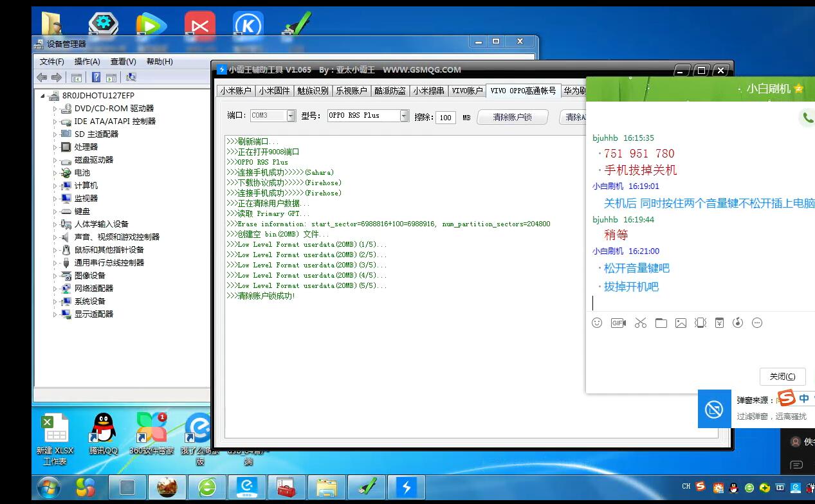The width and height of the screenshot is (815, 504).
Task: Switch to the 小米固件 tab
Action: coord(274,91)
